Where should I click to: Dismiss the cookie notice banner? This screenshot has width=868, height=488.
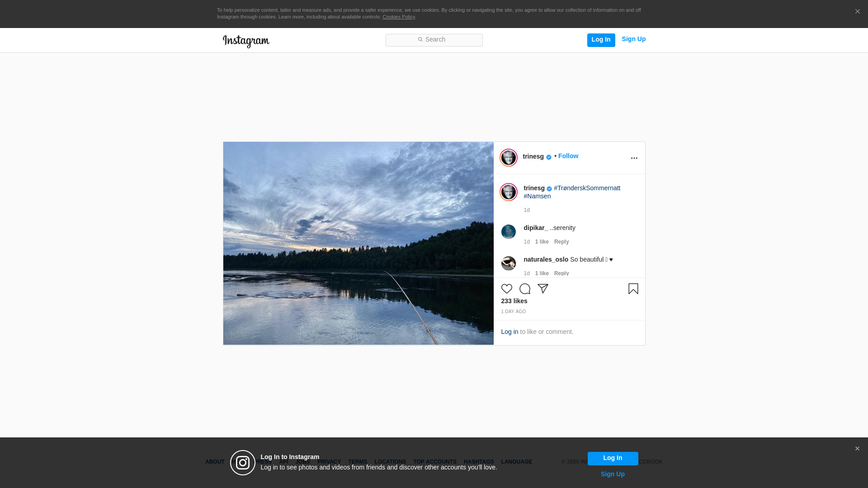[857, 12]
